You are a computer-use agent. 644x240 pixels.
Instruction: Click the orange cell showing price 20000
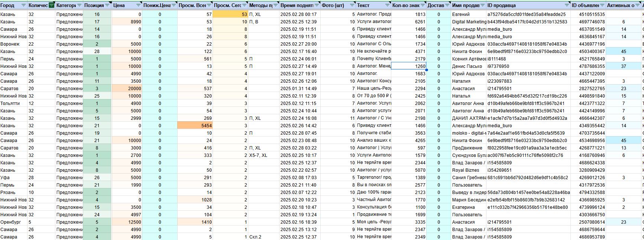[x=127, y=88]
